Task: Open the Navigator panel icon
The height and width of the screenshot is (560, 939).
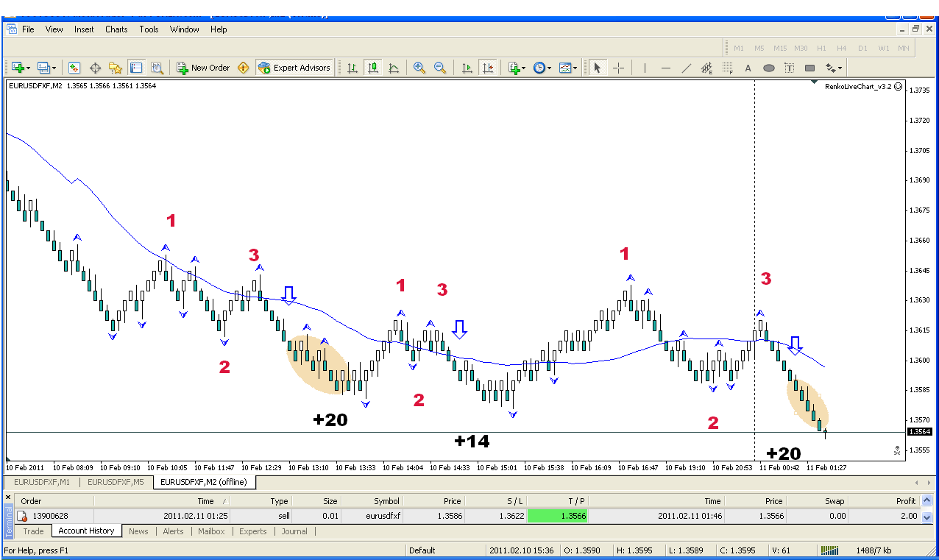Action: coord(116,68)
